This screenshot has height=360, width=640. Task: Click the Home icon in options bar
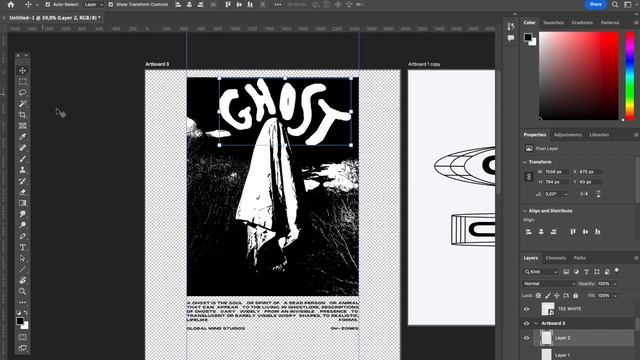pos(11,4)
